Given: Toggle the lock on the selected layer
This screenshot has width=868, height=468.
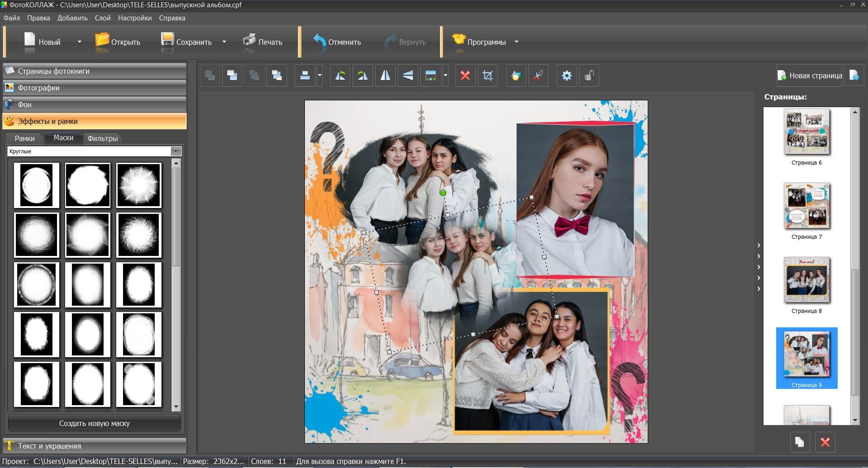Looking at the screenshot, I should point(589,76).
